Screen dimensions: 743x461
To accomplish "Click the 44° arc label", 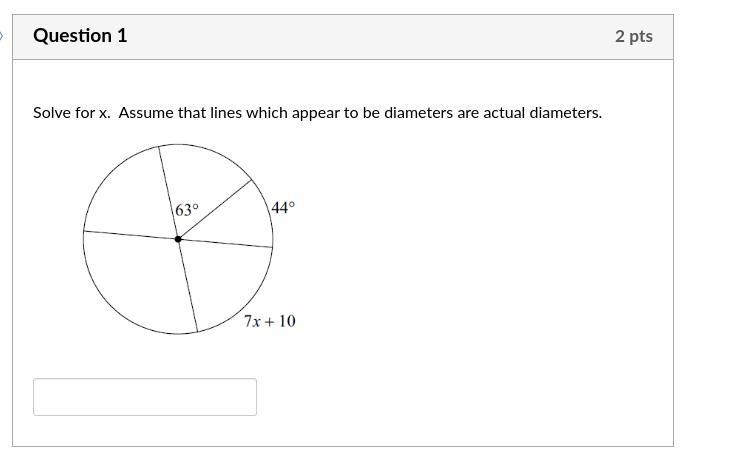I will click(283, 208).
